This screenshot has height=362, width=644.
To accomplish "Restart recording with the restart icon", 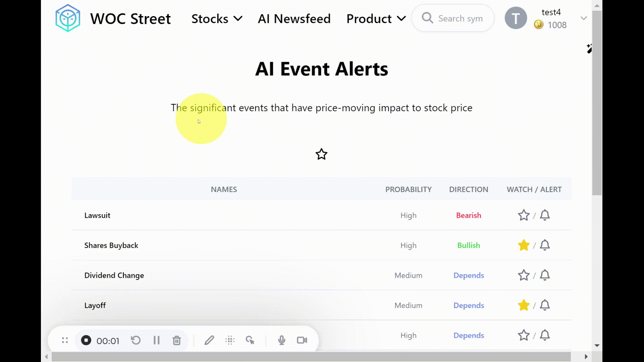I will point(136,340).
